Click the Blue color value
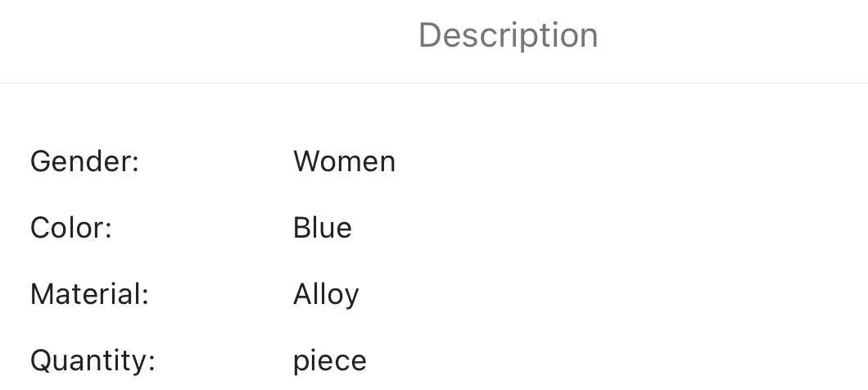Viewport: 868px width, 390px height. [322, 228]
